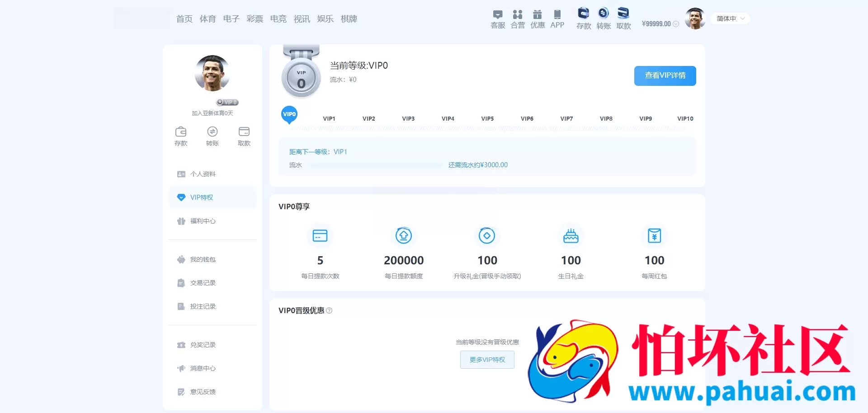Image resolution: width=868 pixels, height=413 pixels.
Task: Open 投注记录 in the sidebar
Action: pos(212,306)
